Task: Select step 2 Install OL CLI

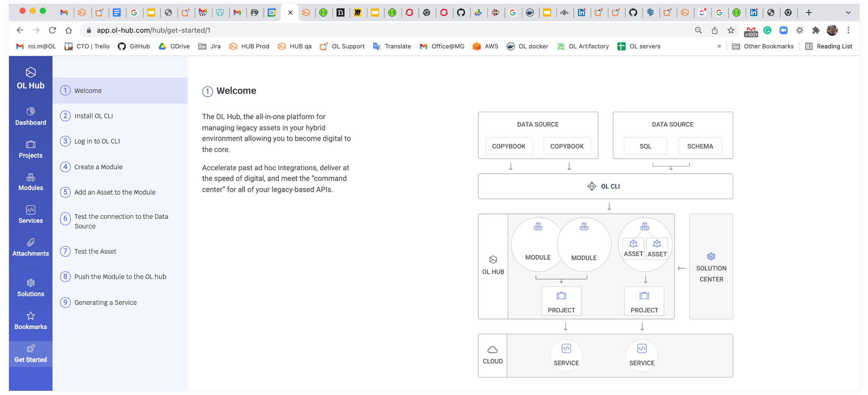Action: tap(120, 116)
